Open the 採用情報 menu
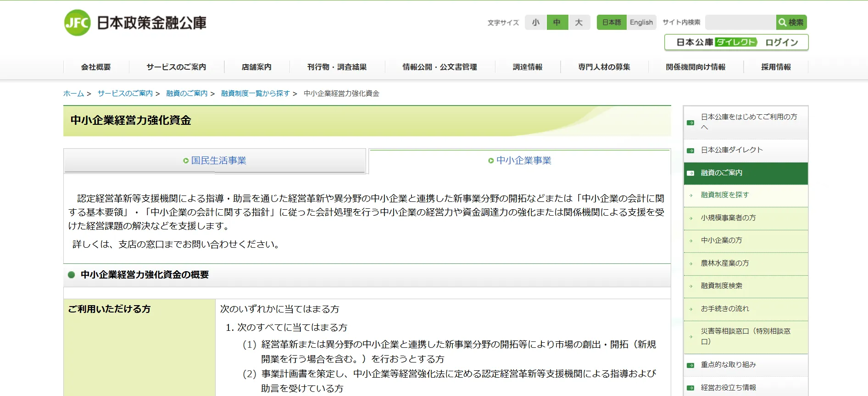Screen dimensions: 868x396 point(776,67)
